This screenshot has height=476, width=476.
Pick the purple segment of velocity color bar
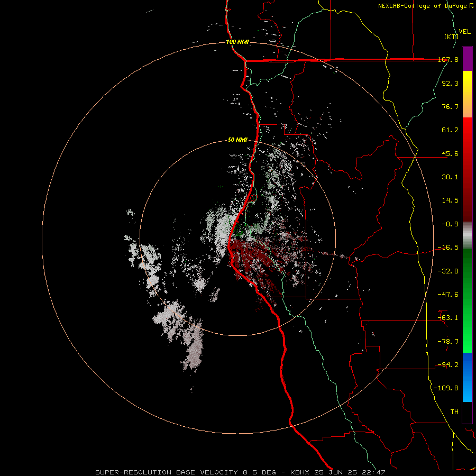tap(467, 59)
